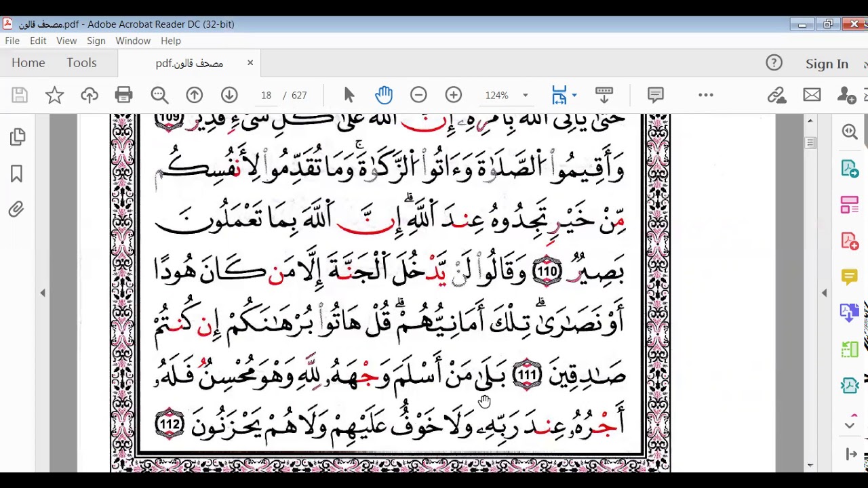Click Sign In
Viewport: 868px width, 488px height.
click(827, 64)
